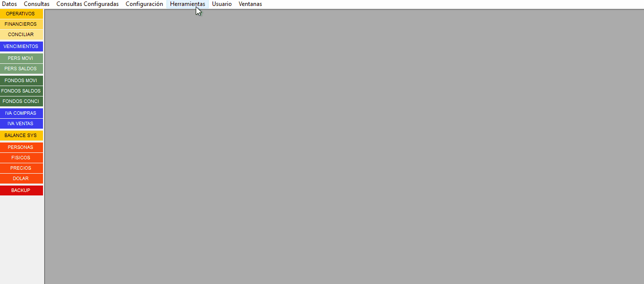Image resolution: width=644 pixels, height=284 pixels.
Task: Select the IVA VENTAS button
Action: (x=21, y=124)
